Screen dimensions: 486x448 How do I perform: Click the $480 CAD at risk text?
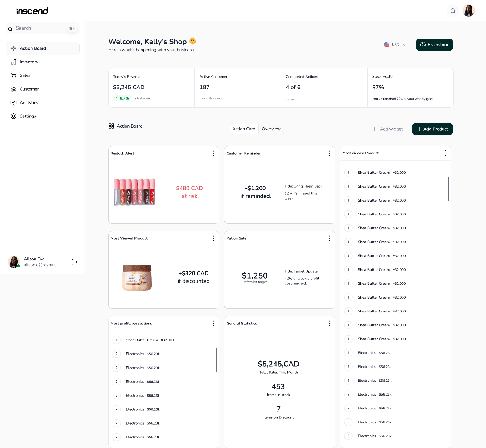tap(190, 192)
